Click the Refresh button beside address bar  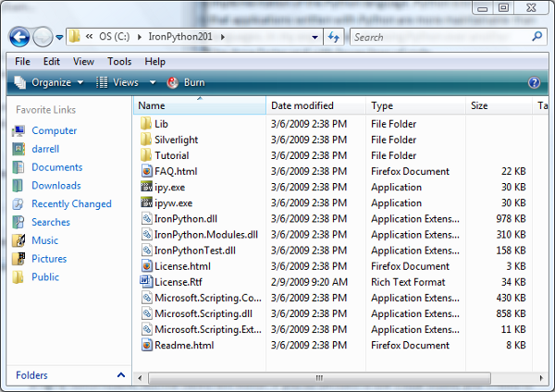tap(333, 37)
